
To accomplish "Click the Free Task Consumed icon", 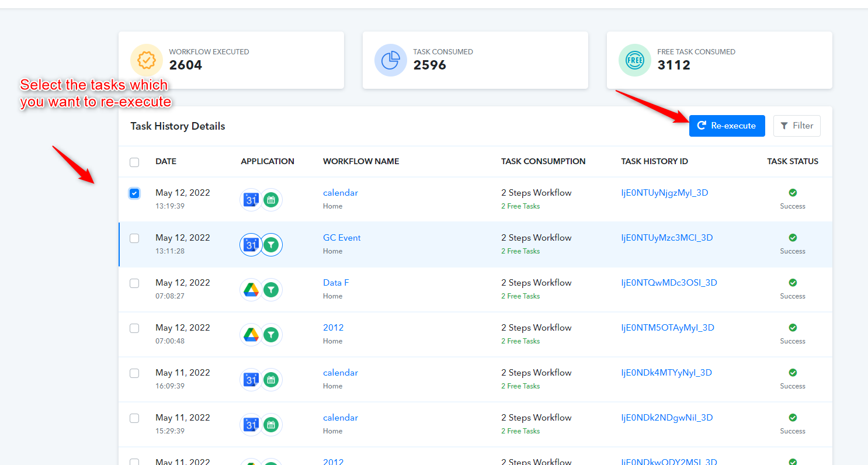I will click(x=635, y=60).
